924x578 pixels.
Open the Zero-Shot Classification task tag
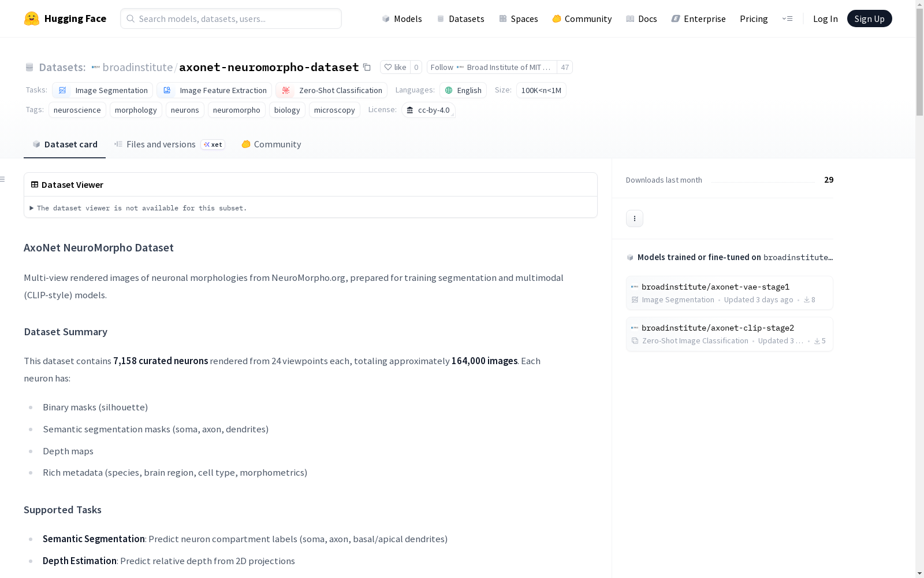[x=331, y=90]
